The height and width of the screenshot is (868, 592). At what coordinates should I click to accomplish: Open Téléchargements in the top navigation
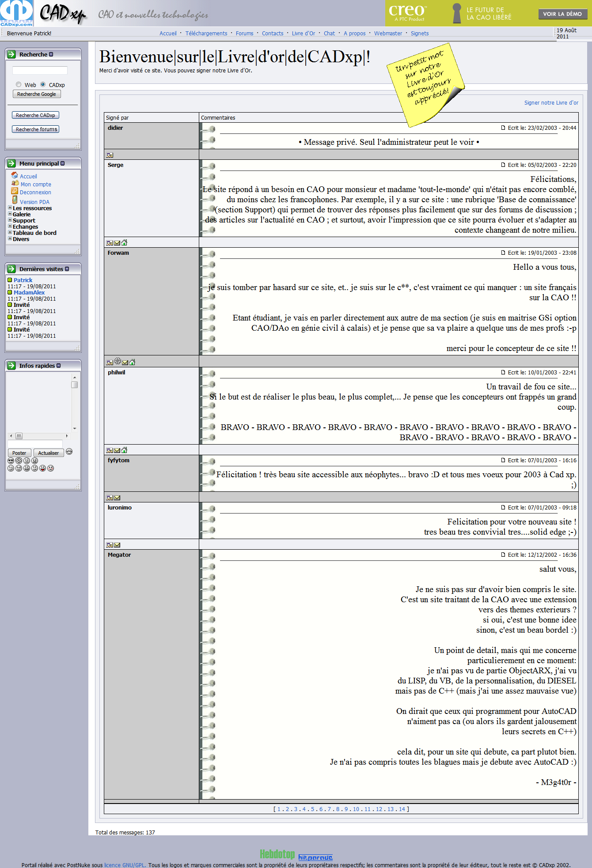pyautogui.click(x=206, y=34)
